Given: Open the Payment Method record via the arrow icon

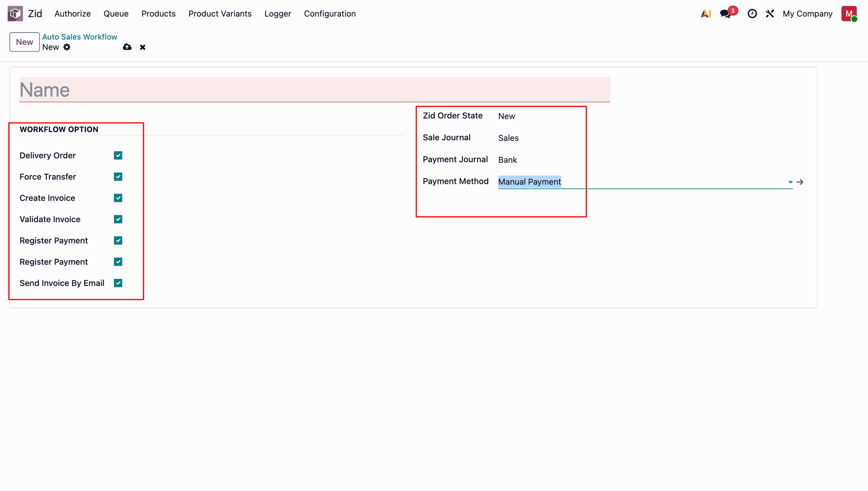Looking at the screenshot, I should click(800, 182).
